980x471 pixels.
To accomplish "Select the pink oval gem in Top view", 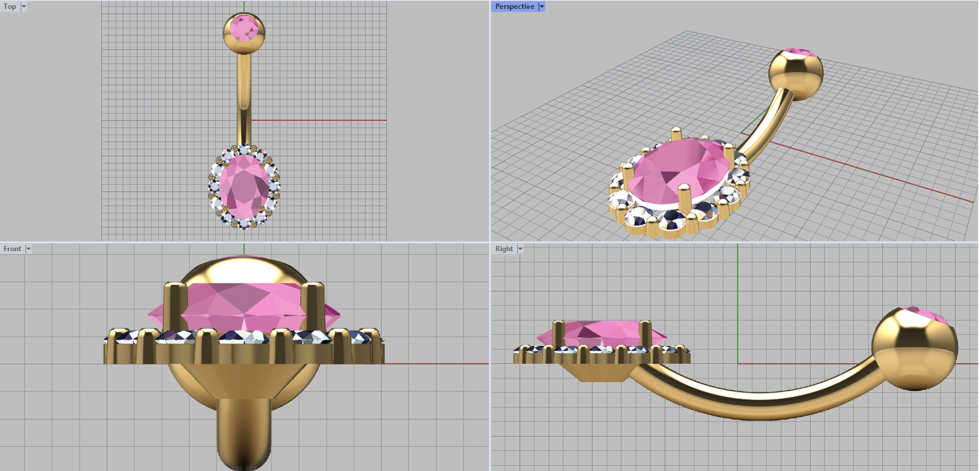I will click(x=244, y=187).
